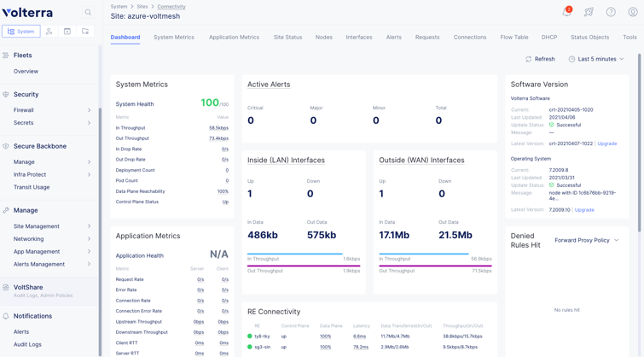Expand the Infra Protect chevron

coord(89,174)
